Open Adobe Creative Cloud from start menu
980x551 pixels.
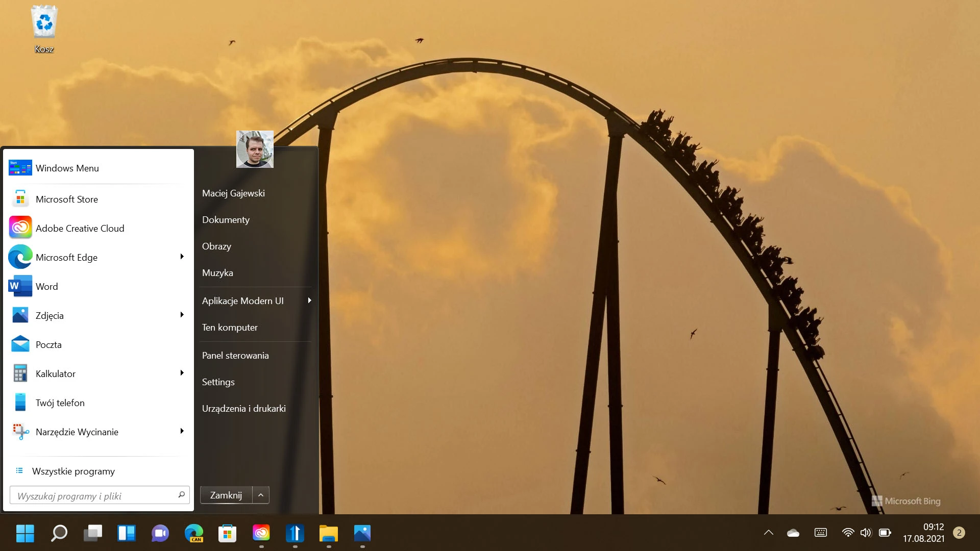click(x=98, y=228)
